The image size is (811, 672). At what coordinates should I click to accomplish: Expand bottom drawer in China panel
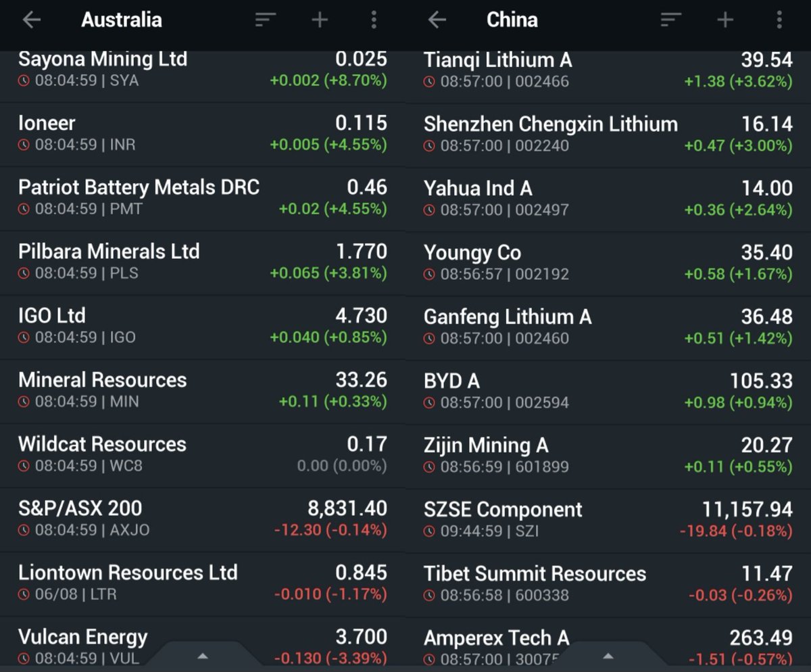(608, 656)
